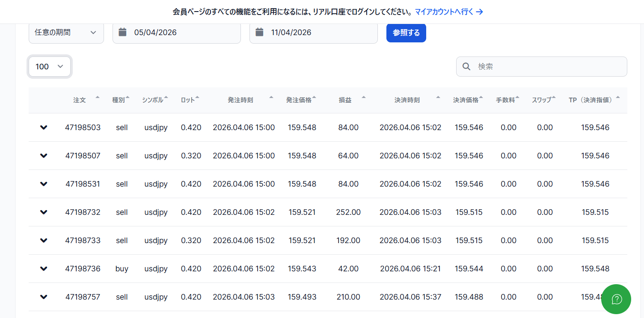Open the green help chat bubble
The height and width of the screenshot is (318, 644).
616,299
